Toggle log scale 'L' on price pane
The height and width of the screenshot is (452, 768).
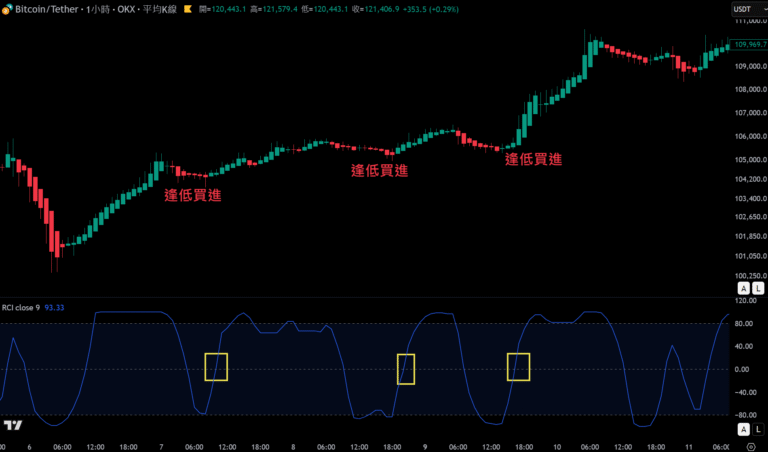[756, 287]
